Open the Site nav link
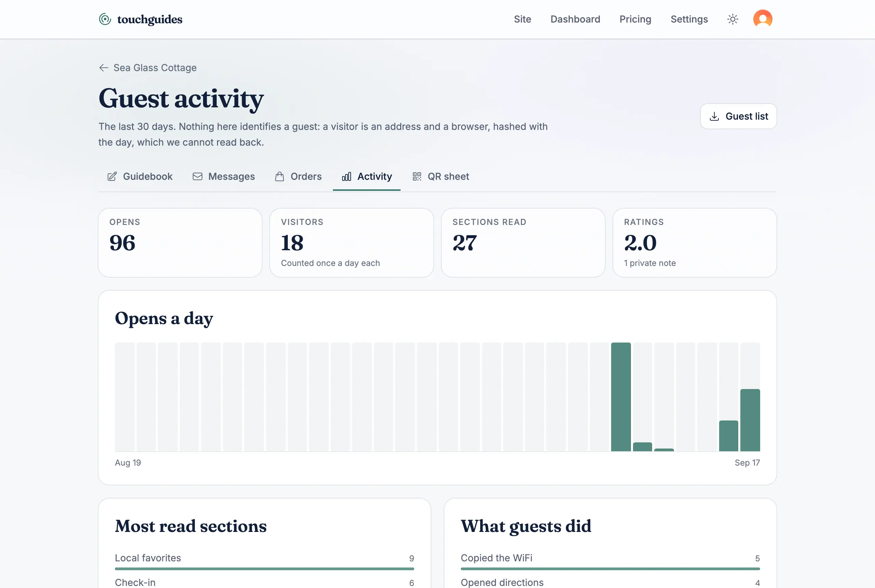Viewport: 875px width, 588px height. (522, 19)
